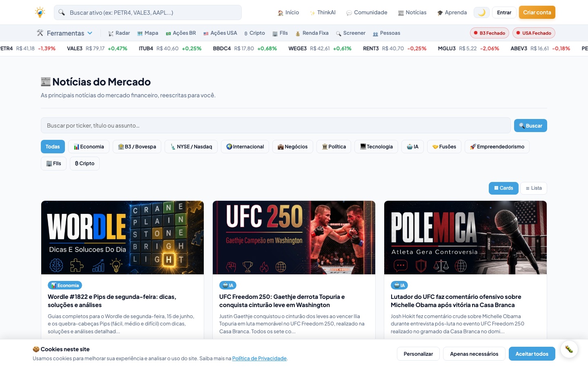Open Lutador do UFC Michelle Obama headline

456,301
